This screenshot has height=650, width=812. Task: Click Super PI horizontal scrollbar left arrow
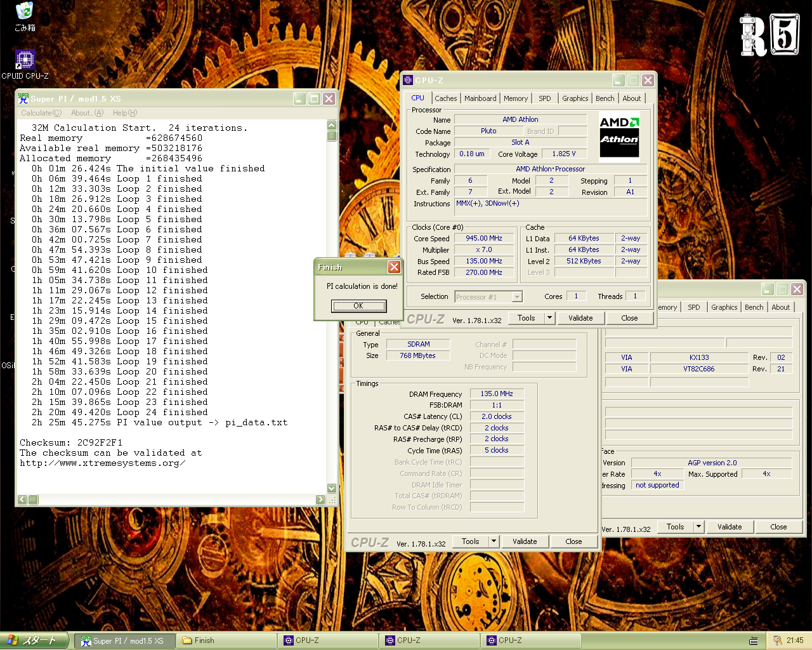tap(22, 500)
